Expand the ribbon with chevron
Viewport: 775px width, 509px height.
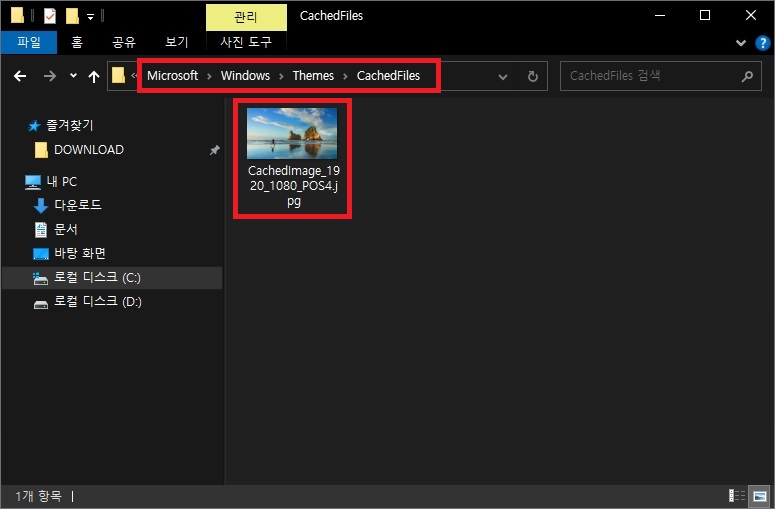(x=740, y=43)
